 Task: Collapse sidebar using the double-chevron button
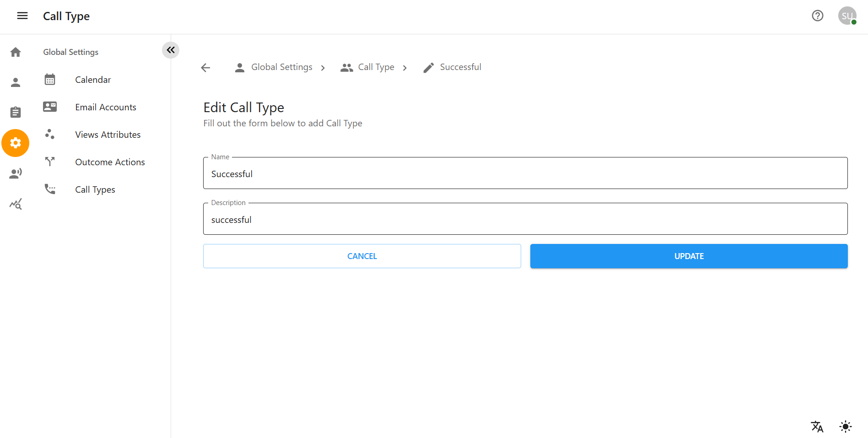pos(170,50)
